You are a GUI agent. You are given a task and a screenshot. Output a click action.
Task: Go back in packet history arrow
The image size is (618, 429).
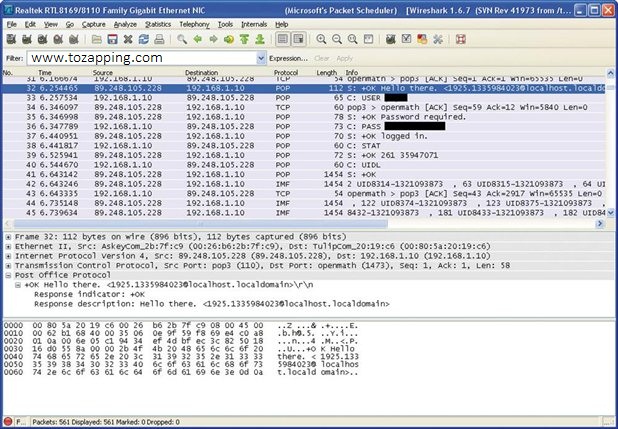[197, 39]
